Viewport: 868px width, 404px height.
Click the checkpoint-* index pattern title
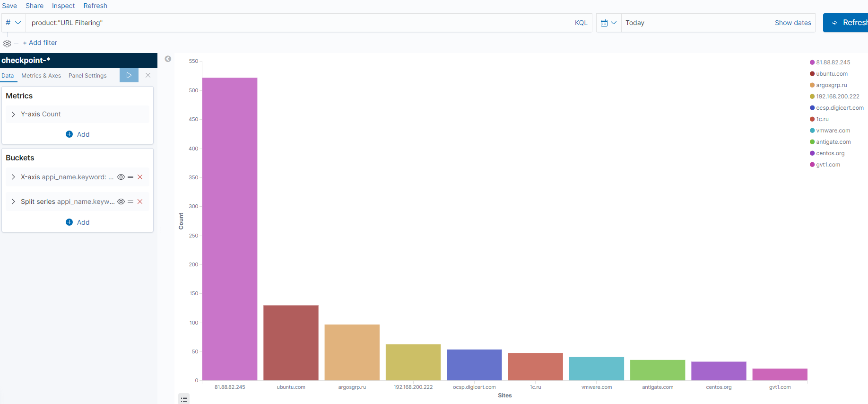(x=26, y=60)
